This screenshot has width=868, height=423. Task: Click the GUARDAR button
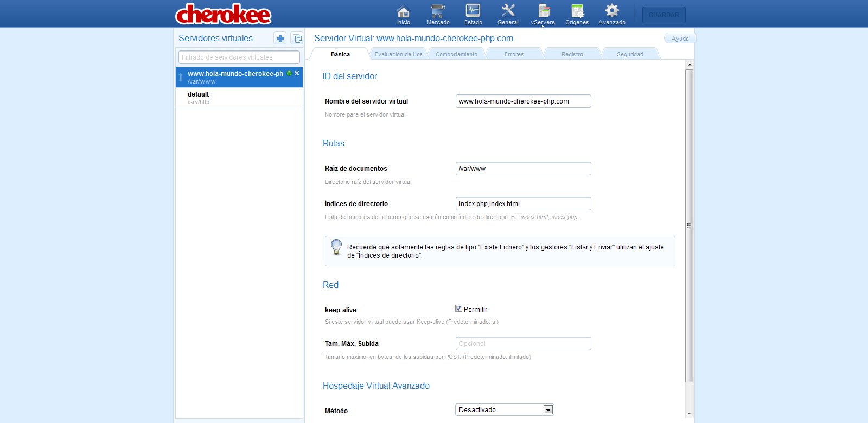point(664,15)
